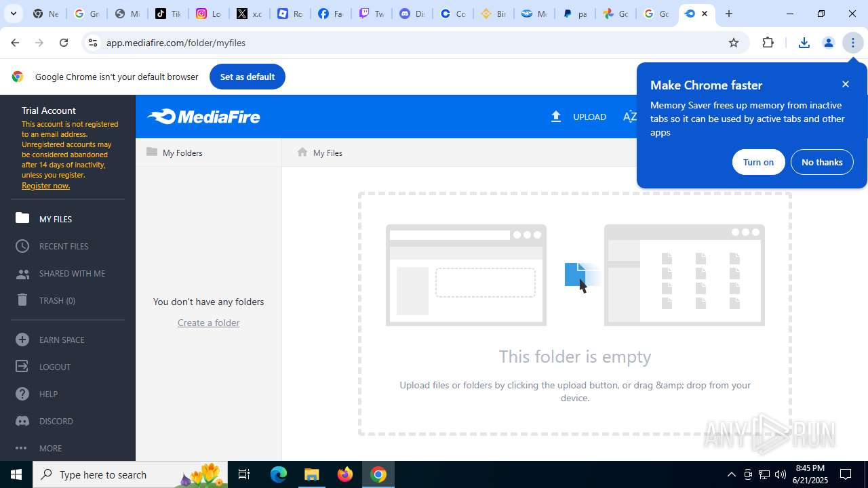868x488 pixels.
Task: Click No thanks in Memory Saver popup
Action: tap(822, 162)
